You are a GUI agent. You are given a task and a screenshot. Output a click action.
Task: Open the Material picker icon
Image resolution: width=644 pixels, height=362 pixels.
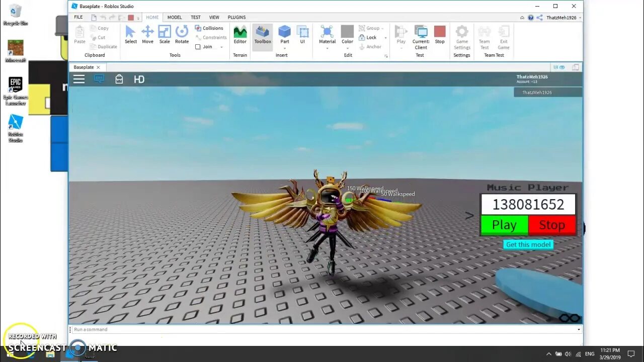pos(327,32)
